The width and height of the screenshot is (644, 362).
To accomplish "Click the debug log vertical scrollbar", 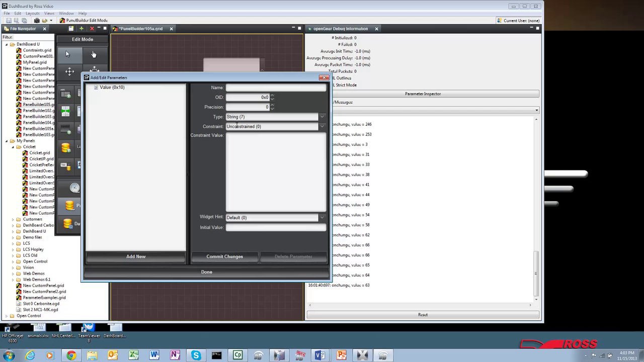I will tap(536, 273).
